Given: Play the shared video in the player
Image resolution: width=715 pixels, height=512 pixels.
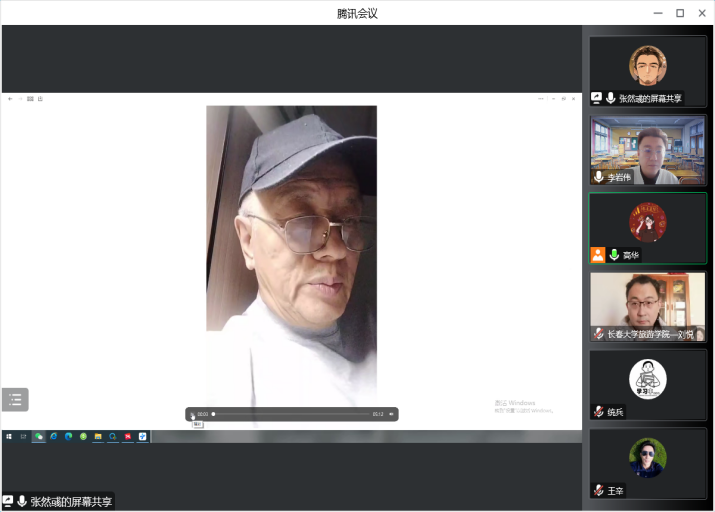Looking at the screenshot, I should click(192, 414).
